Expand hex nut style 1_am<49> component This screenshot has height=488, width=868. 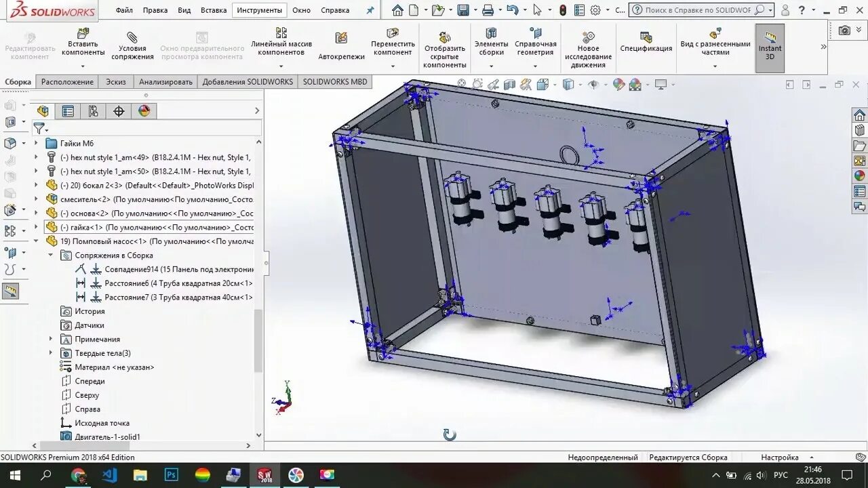[x=37, y=157]
